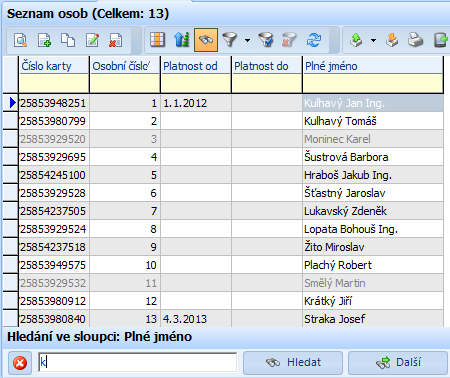Click the sort order icon
The image size is (450, 378).
coord(182,40)
